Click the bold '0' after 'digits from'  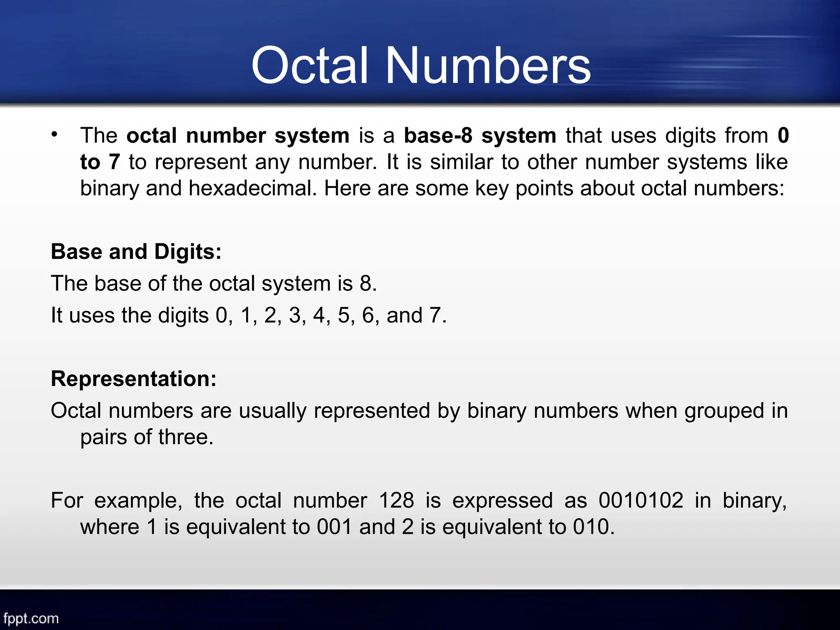[783, 136]
